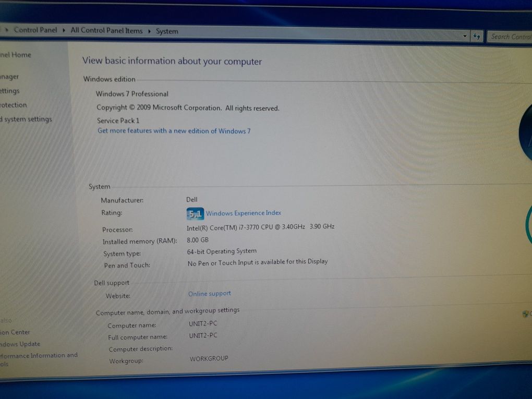This screenshot has width=532, height=399.
Task: Go to Control Panel Home link
Action: coord(16,55)
